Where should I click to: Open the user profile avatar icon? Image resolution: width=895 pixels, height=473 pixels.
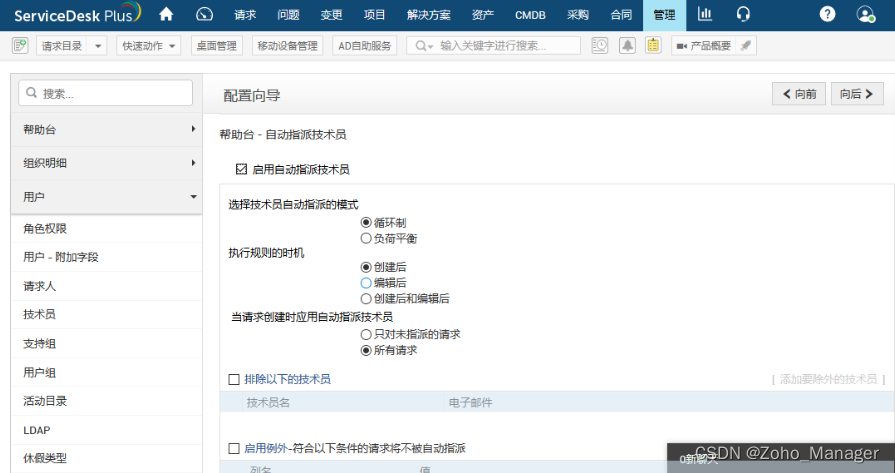[866, 14]
